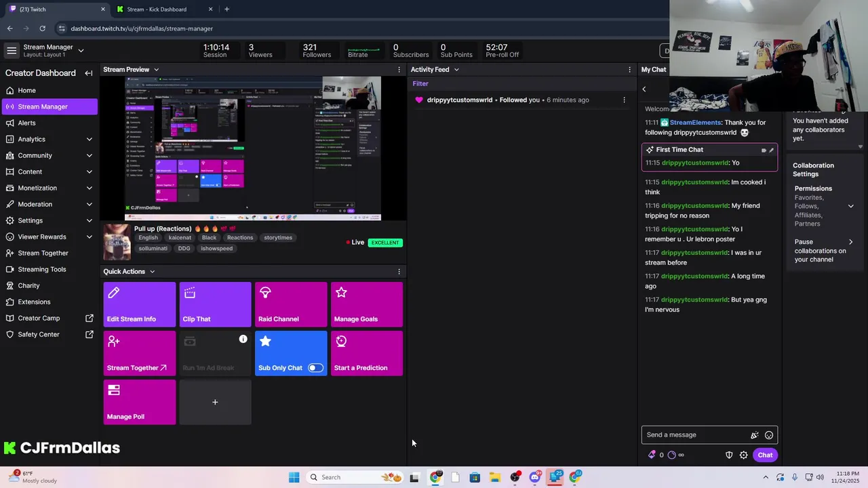
Task: Click the stream preview video
Action: click(253, 148)
